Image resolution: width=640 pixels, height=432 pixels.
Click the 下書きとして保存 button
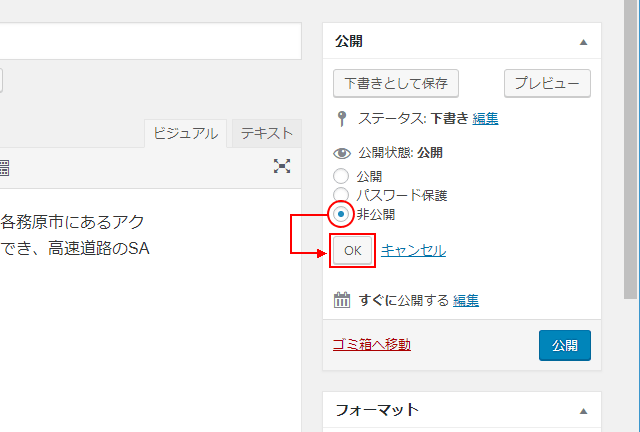point(396,83)
